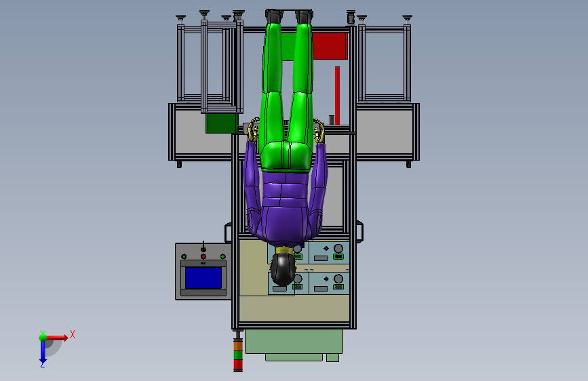The width and height of the screenshot is (588, 381).
Task: Select the left green indicator on control panel
Action: click(184, 256)
